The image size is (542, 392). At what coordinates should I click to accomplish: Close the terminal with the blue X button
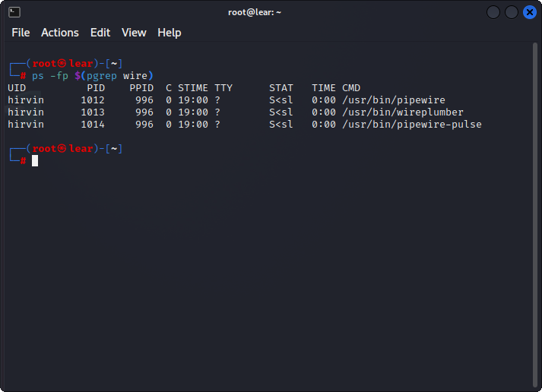(529, 12)
